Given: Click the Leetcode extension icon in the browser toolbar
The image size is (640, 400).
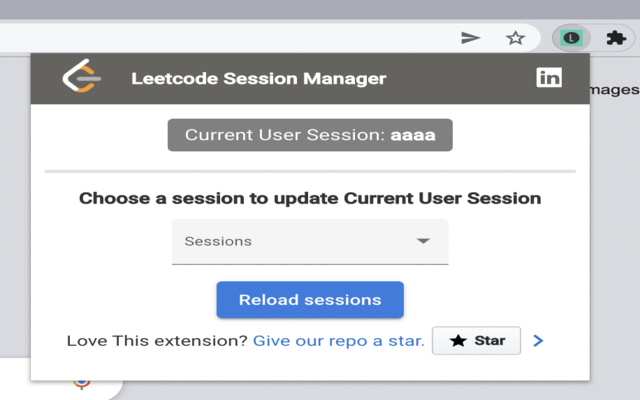Looking at the screenshot, I should [571, 38].
